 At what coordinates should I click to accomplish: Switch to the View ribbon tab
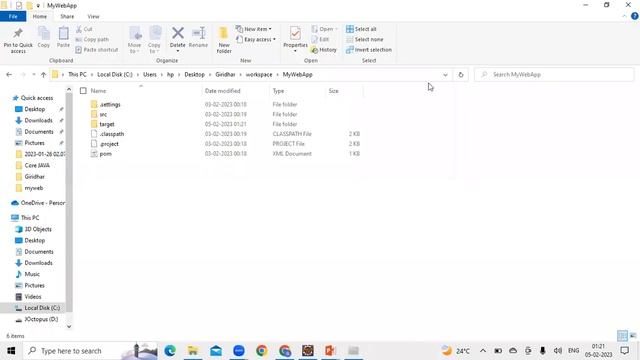[93, 16]
